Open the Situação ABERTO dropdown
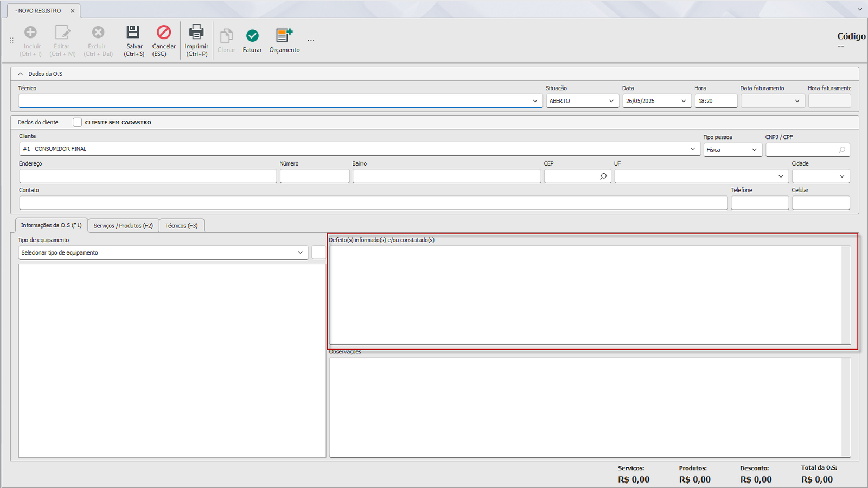 611,101
